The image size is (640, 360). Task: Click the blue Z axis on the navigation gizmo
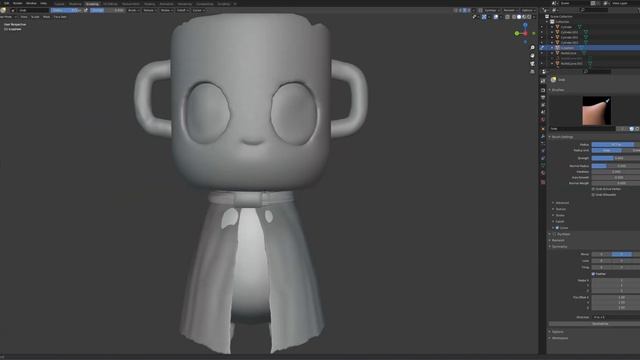525,25
